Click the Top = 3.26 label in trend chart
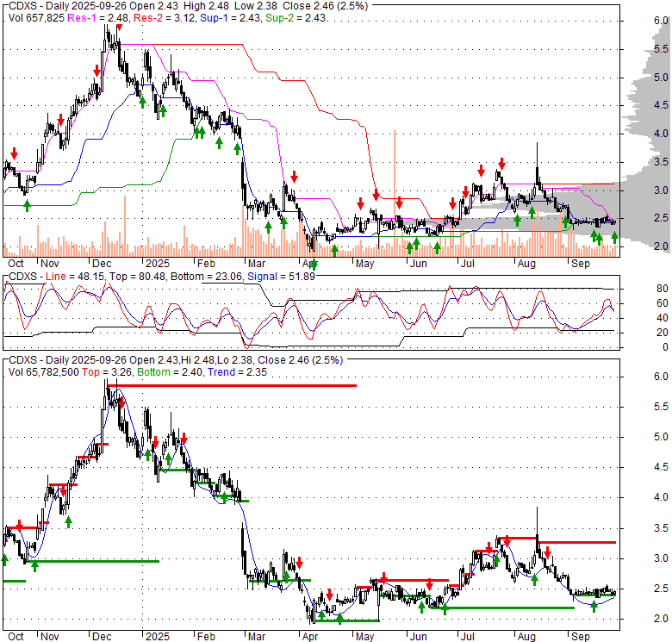672x642 pixels. [x=107, y=372]
